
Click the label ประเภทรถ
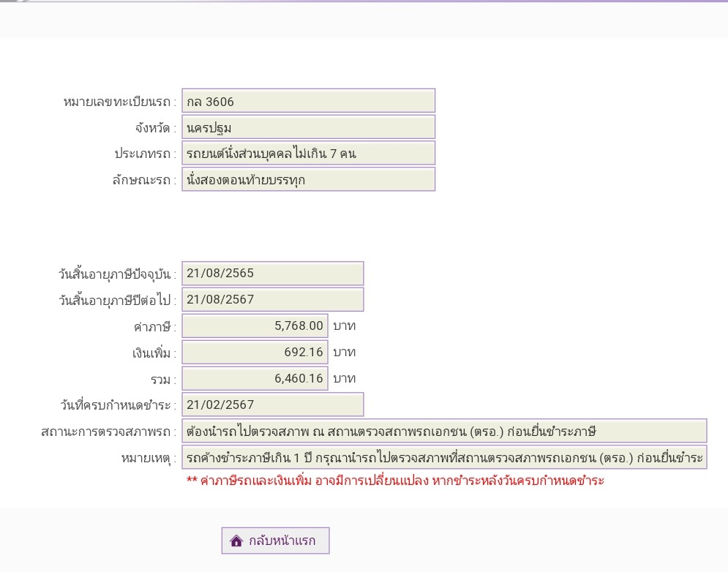coord(146,154)
